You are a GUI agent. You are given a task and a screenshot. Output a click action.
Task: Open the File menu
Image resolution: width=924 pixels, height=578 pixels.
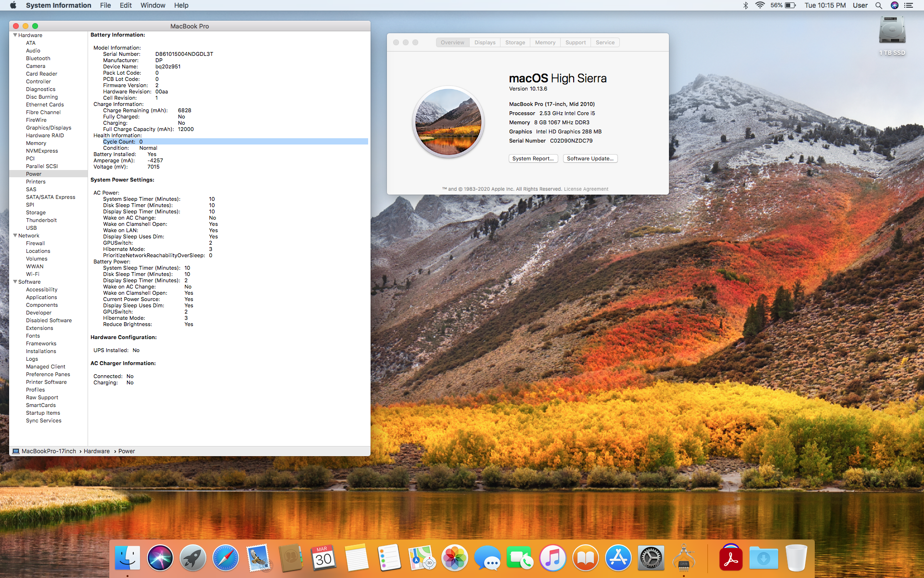[105, 5]
